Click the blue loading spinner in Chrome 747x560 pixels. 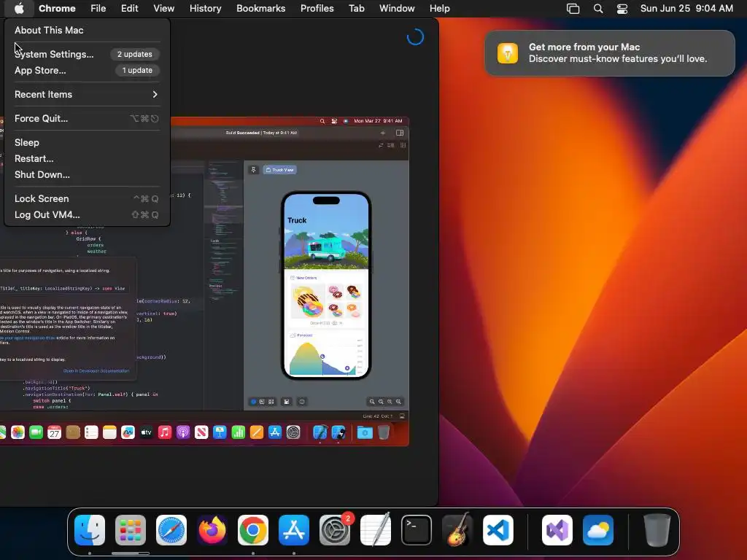pos(415,37)
